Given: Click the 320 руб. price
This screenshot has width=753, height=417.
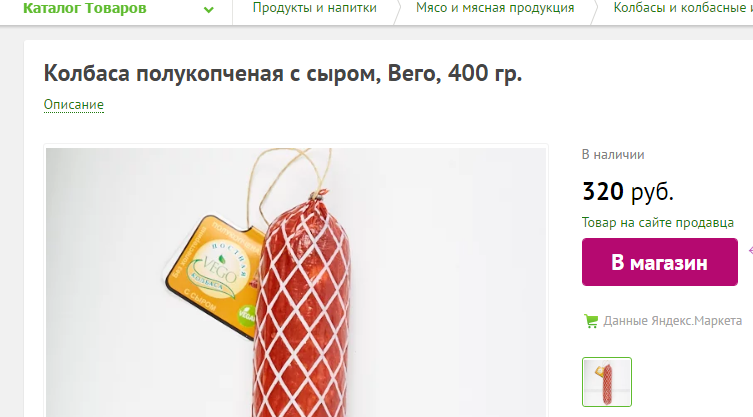Looking at the screenshot, I should [x=628, y=191].
